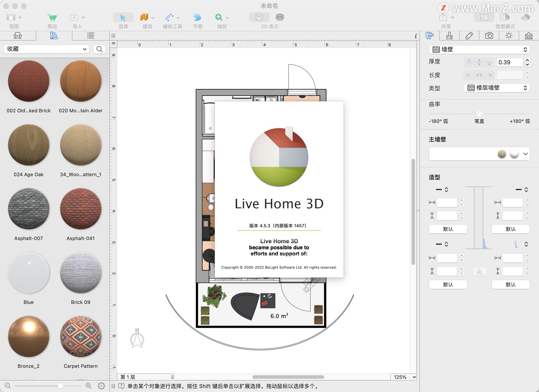Open the project tree list tab

tap(90, 36)
